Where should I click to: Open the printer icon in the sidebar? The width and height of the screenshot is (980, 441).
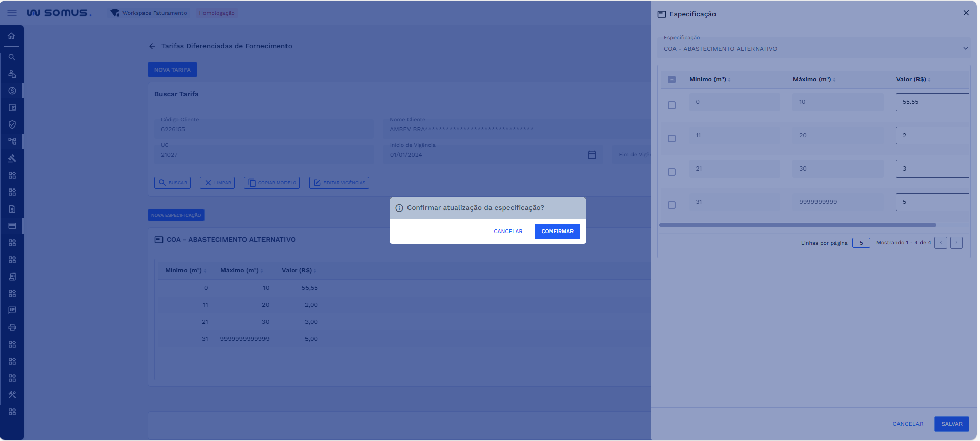pyautogui.click(x=12, y=327)
